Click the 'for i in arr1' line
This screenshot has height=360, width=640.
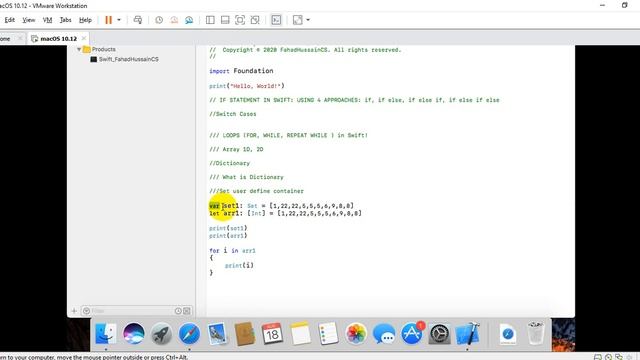point(232,251)
